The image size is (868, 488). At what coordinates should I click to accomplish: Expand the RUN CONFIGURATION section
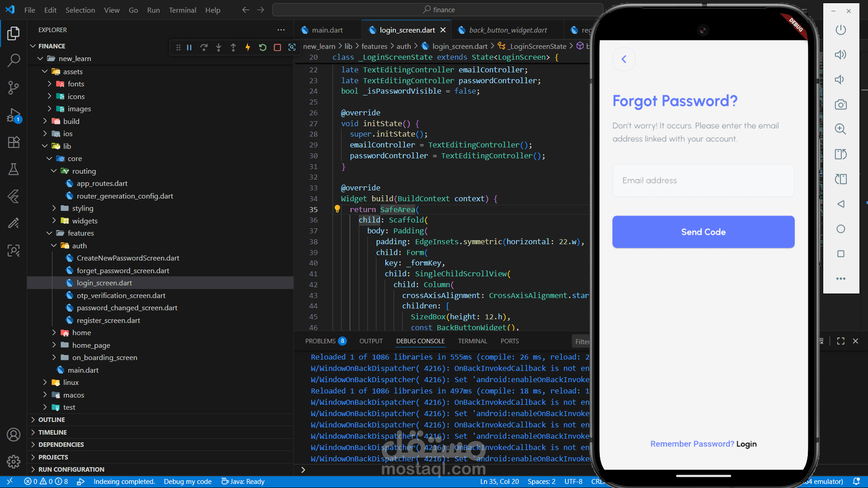[x=71, y=469]
